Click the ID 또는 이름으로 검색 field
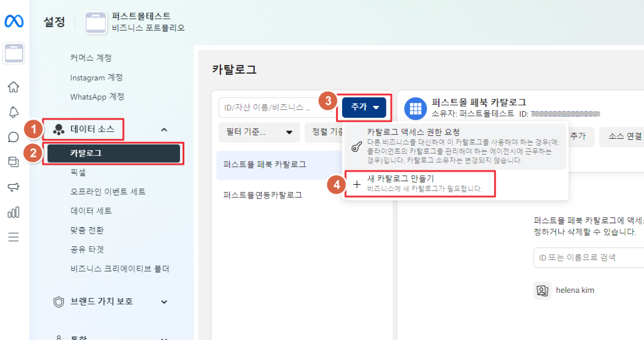The width and height of the screenshot is (644, 340). click(x=589, y=258)
